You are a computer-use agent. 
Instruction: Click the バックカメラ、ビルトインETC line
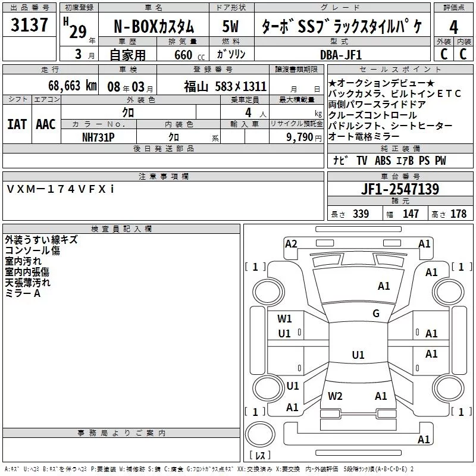point(394,93)
